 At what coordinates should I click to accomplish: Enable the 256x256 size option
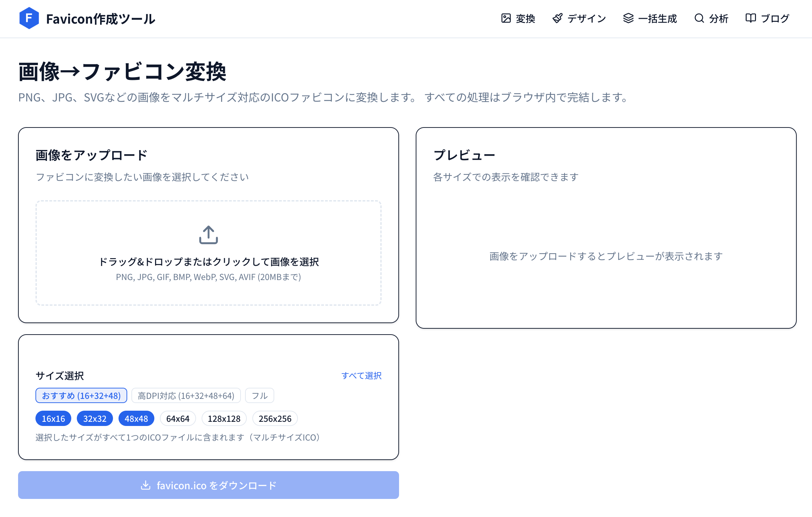[275, 418]
